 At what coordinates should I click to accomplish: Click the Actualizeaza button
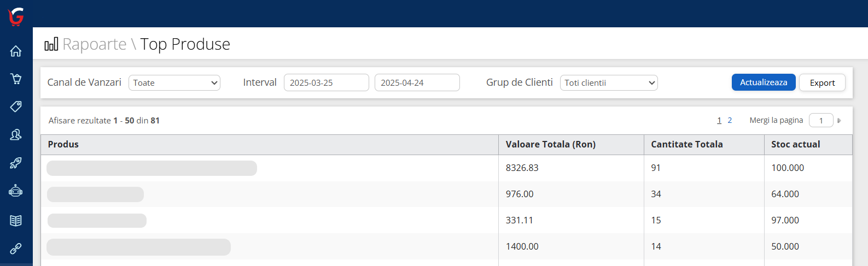(763, 82)
